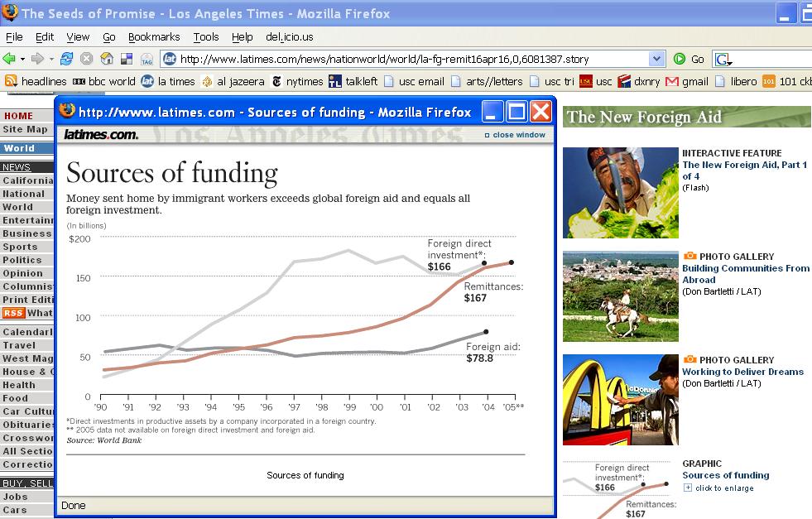
Task: Open the Bookmarks menu
Action: (154, 36)
